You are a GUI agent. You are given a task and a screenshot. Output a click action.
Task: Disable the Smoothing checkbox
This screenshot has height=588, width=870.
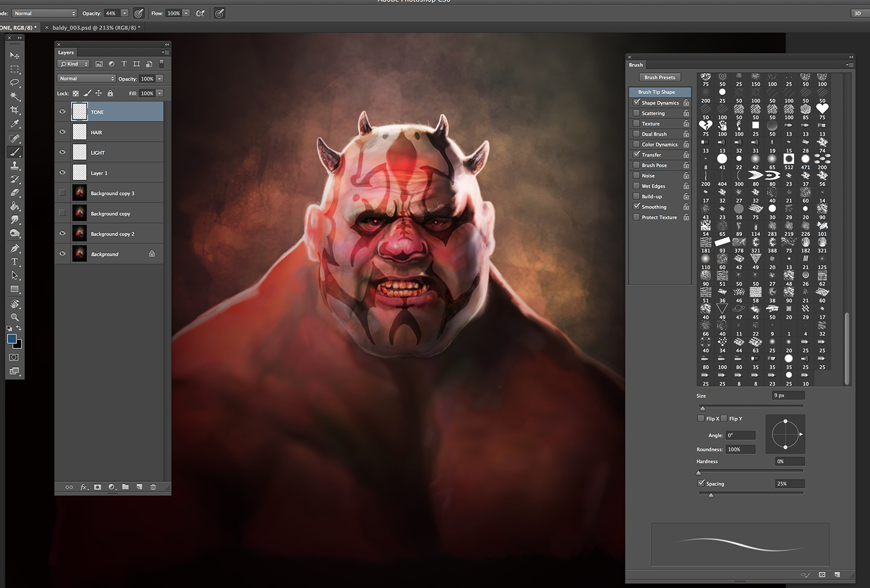tap(637, 206)
